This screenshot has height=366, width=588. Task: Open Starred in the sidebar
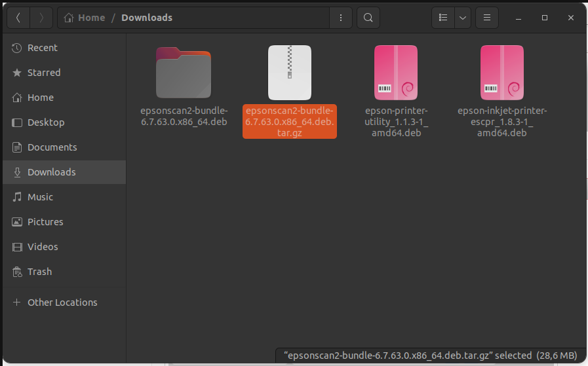(64, 73)
